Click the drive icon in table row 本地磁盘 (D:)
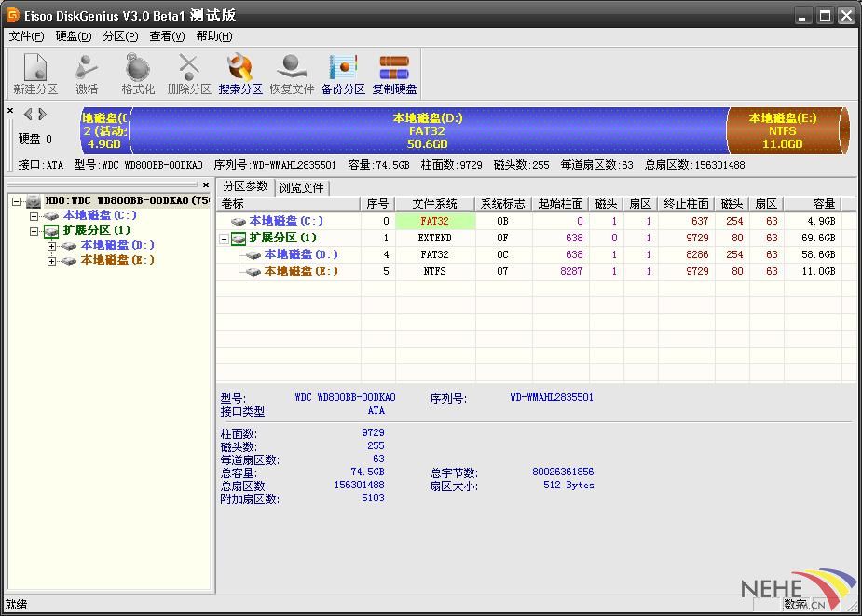Image resolution: width=862 pixels, height=616 pixels. pyautogui.click(x=253, y=254)
